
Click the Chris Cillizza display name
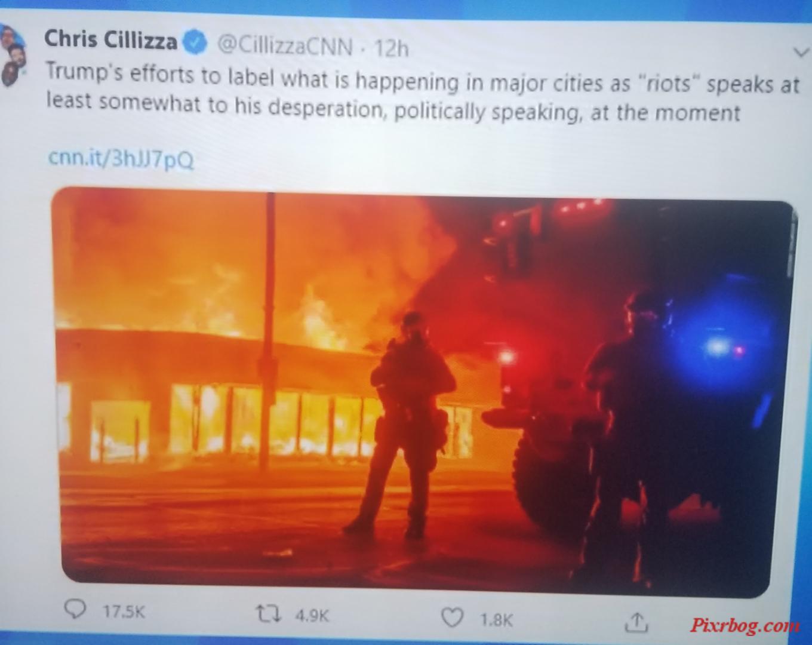[x=110, y=40]
